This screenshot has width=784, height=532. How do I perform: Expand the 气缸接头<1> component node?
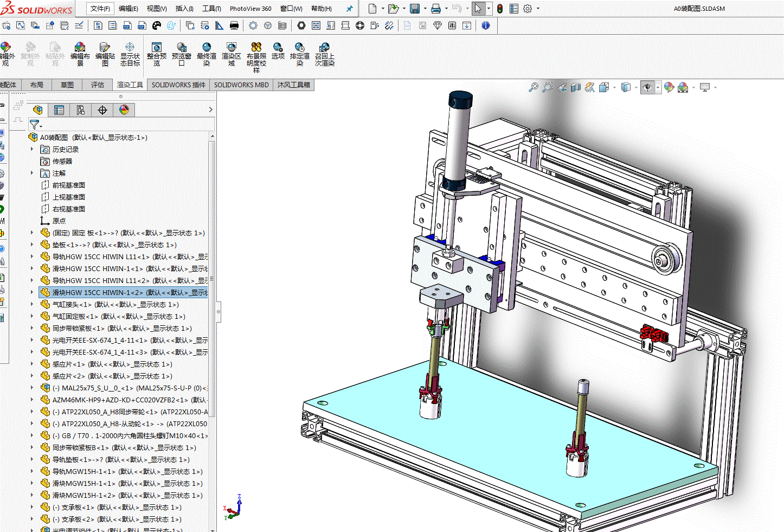click(32, 304)
